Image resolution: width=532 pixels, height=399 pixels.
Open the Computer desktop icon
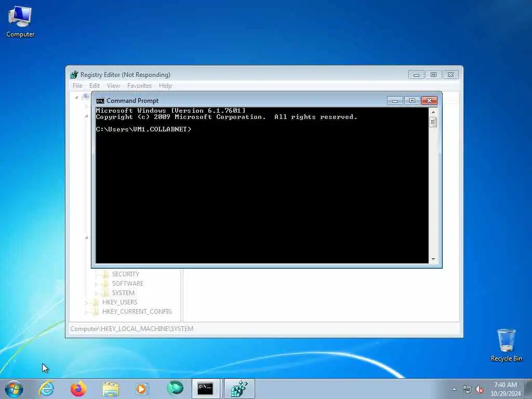[x=20, y=21]
